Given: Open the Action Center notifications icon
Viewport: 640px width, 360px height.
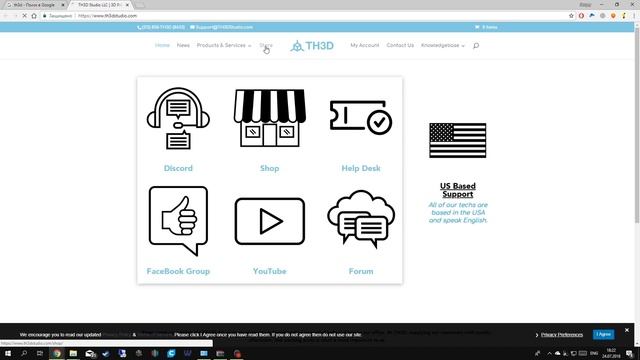Looking at the screenshot, I should (630, 353).
